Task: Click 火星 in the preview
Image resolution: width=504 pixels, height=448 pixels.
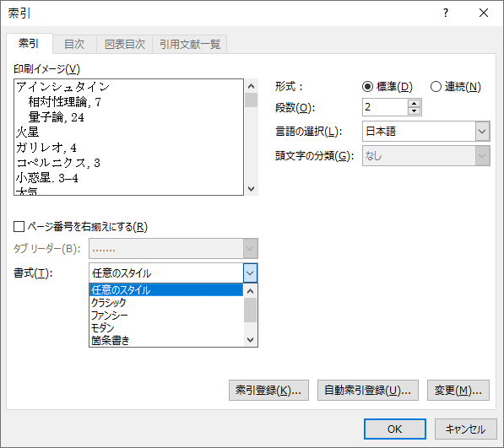Action: (x=28, y=132)
